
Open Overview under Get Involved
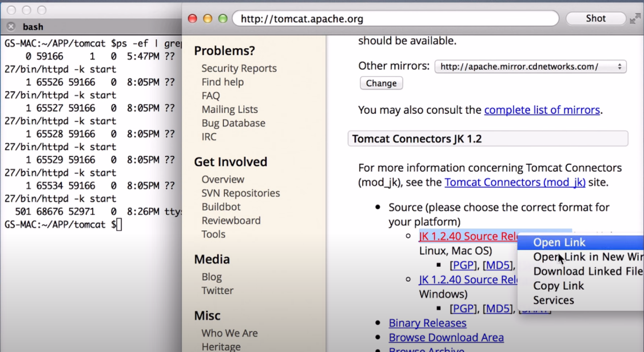click(x=222, y=179)
